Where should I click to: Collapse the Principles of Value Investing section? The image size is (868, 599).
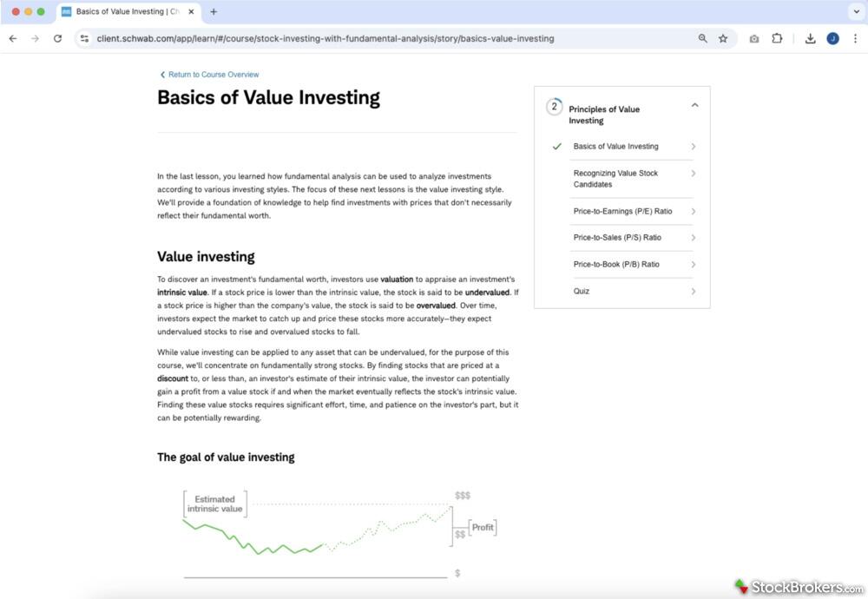pyautogui.click(x=694, y=105)
